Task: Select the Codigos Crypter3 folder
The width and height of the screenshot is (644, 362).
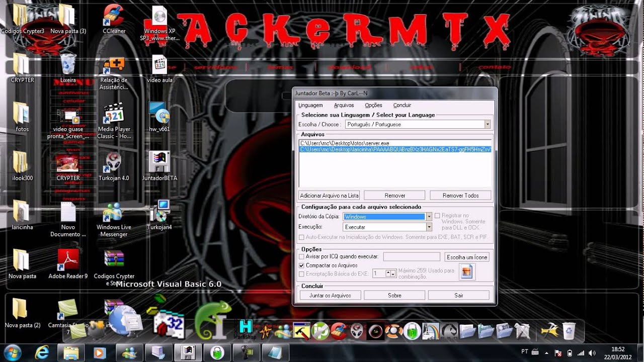Action: click(x=22, y=19)
